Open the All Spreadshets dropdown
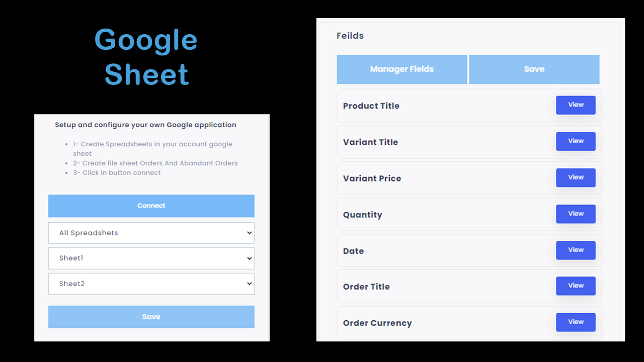Screen dimensions: 644x362 tap(151, 233)
